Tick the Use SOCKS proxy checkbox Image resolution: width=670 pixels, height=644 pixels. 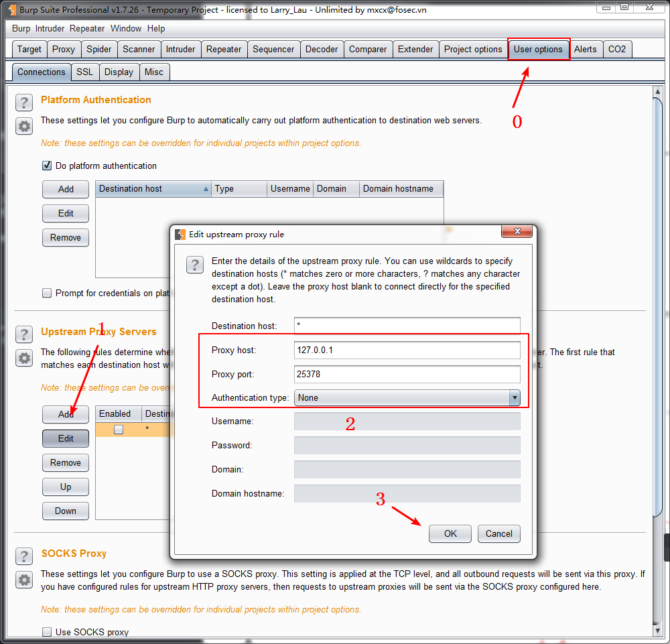[x=47, y=632]
